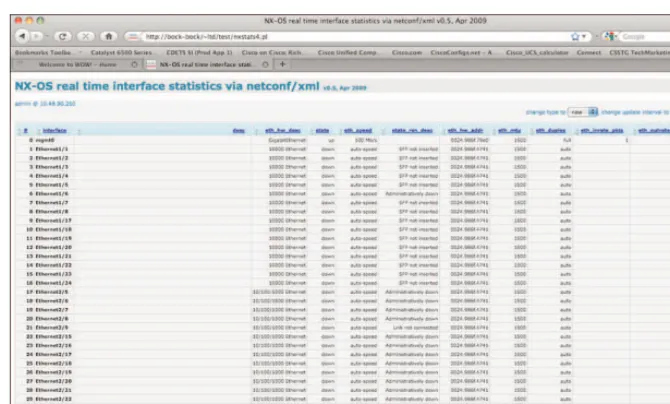Open the dropdown arrow beside the bookmark star
This screenshot has height=404, width=670.
click(x=584, y=37)
